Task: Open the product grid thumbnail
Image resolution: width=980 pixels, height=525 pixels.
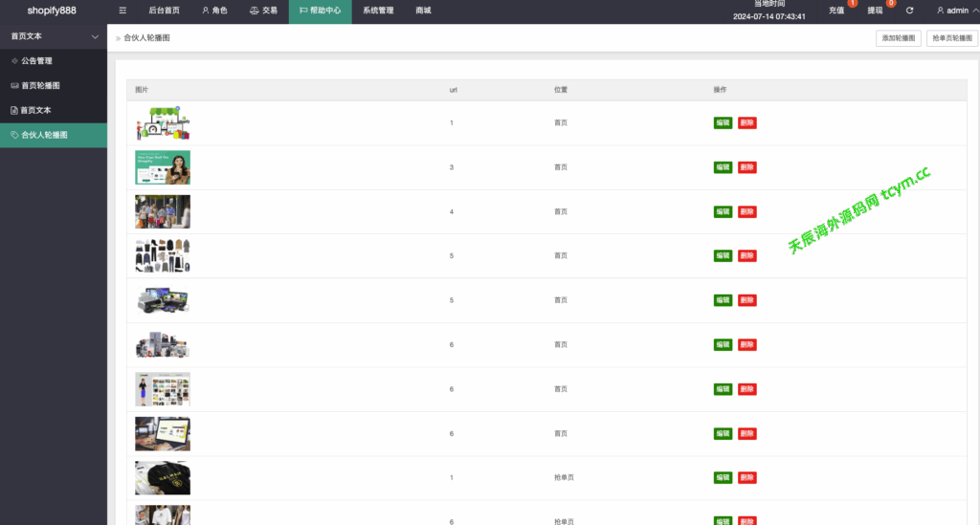Action: [163, 389]
